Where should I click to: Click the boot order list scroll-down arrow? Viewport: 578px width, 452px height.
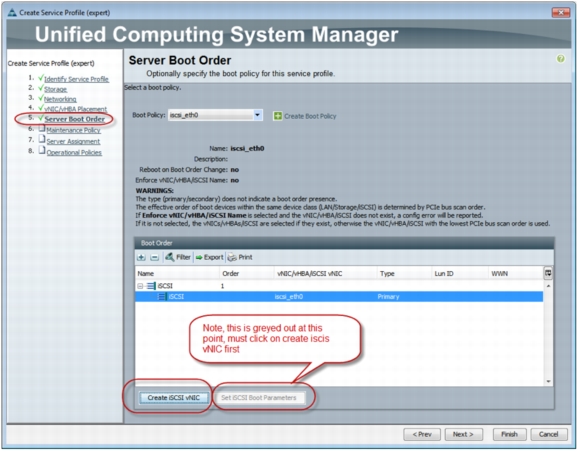548,381
